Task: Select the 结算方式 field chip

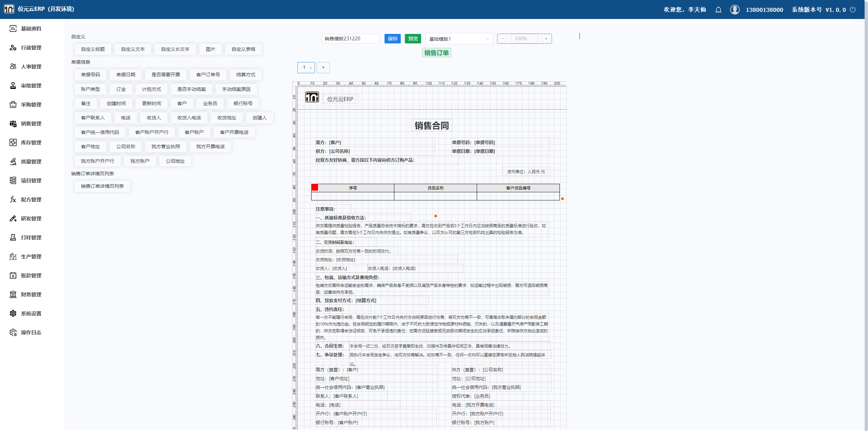Action: (246, 75)
